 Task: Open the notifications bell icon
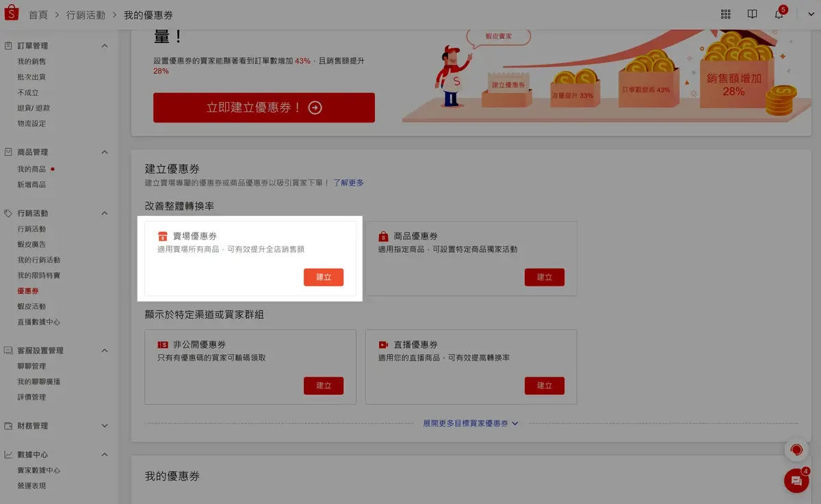779,14
